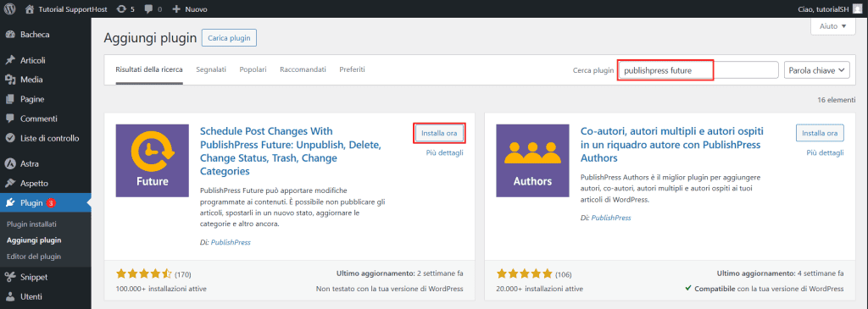Open the Tutorial SupportHost site home icon
The image size is (868, 309).
[x=30, y=8]
